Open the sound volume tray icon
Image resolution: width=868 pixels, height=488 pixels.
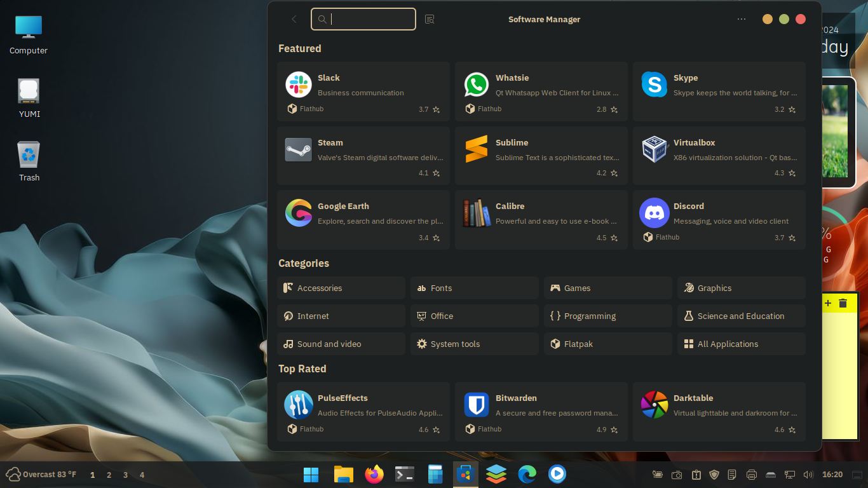coord(808,475)
